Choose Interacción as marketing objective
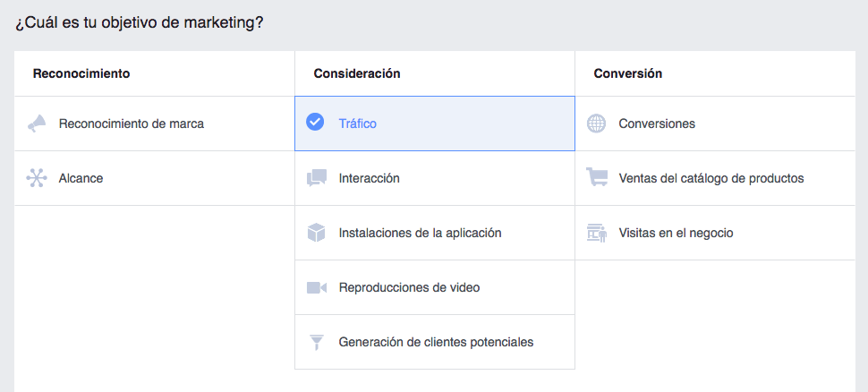868x392 pixels. click(370, 178)
